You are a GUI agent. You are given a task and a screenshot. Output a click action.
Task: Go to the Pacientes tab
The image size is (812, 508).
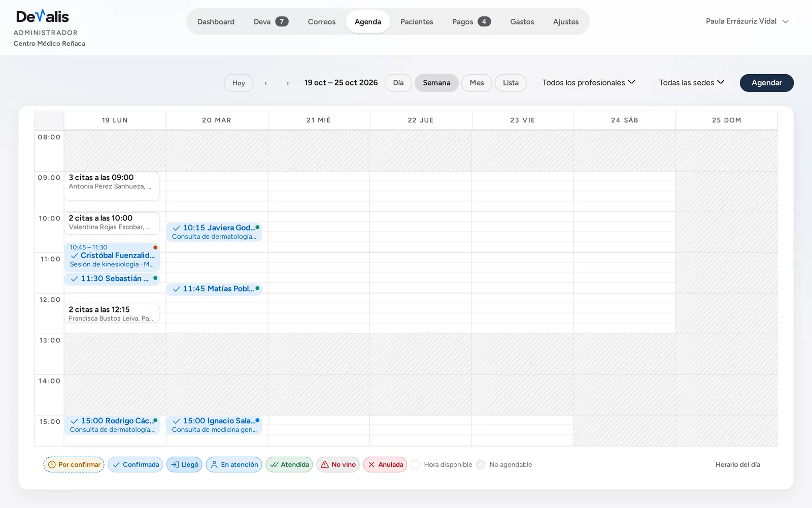pos(417,21)
